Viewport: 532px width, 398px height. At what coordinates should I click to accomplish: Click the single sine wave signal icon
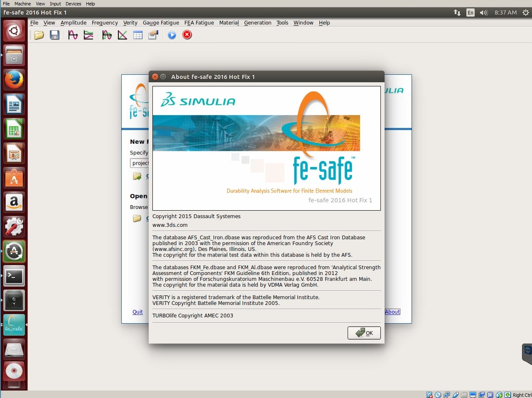click(73, 35)
